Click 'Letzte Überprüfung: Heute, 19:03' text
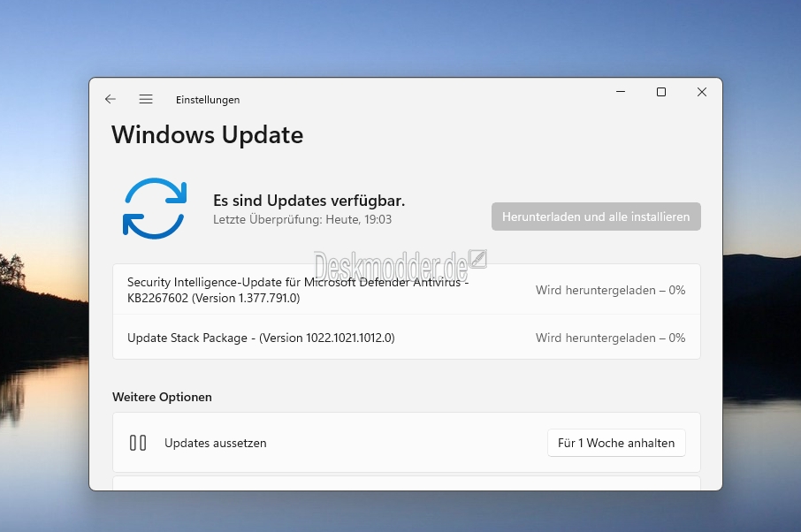This screenshot has width=801, height=532. [x=302, y=219]
